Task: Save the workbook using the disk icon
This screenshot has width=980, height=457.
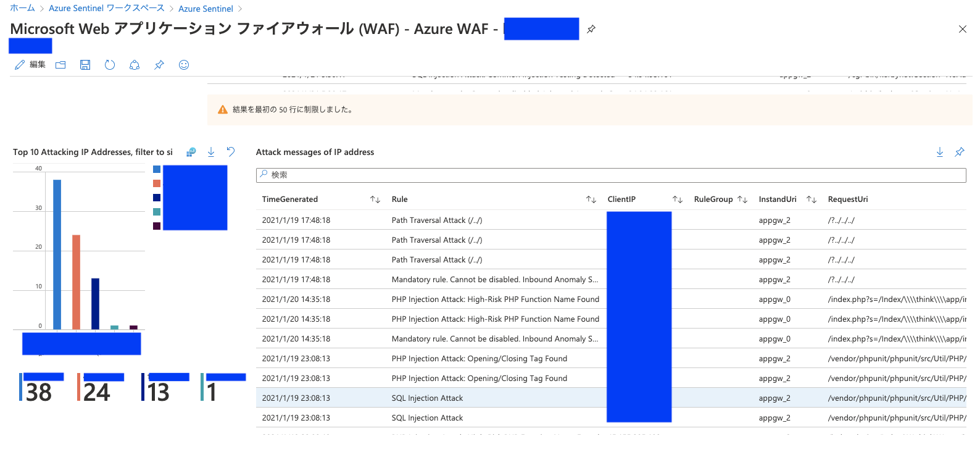Action: pos(85,65)
